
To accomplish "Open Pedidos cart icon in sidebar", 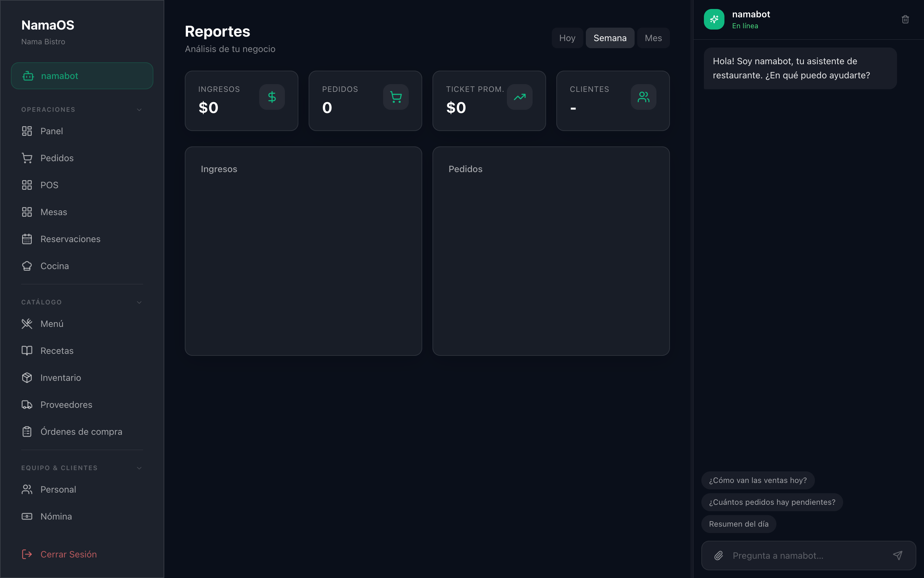I will click(x=27, y=158).
